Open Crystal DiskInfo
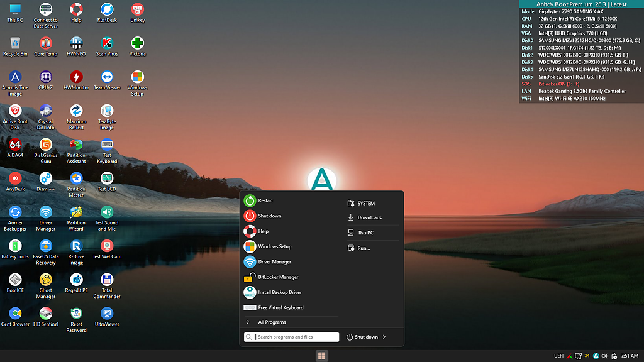This screenshot has width=644, height=362. pyautogui.click(x=45, y=117)
